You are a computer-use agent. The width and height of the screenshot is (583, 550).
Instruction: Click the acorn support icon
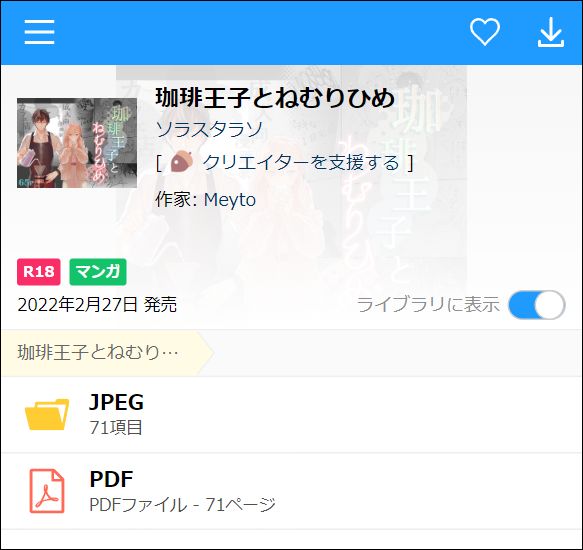[x=181, y=162]
